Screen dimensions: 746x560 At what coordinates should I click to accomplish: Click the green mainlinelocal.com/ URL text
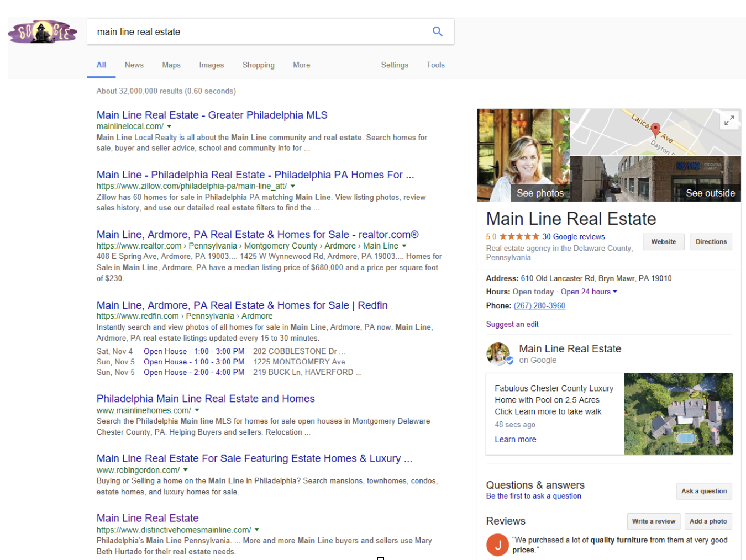[x=130, y=126]
